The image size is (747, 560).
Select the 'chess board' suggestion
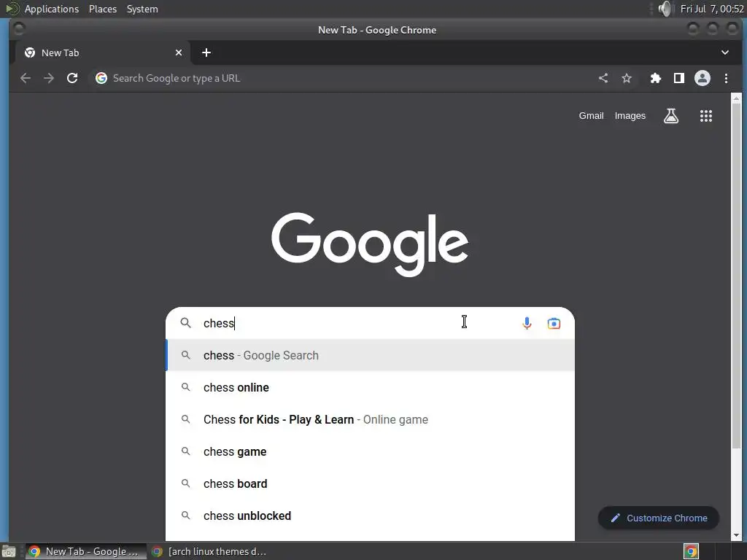click(370, 484)
